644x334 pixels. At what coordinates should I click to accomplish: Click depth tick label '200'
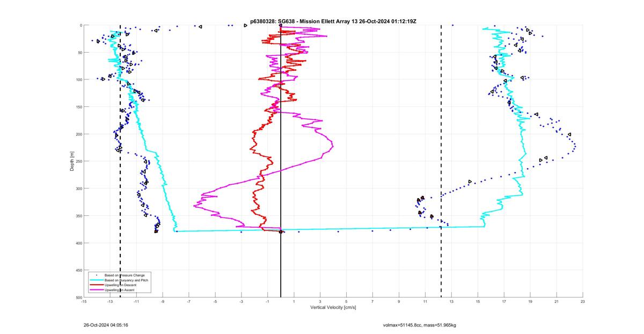[78, 134]
